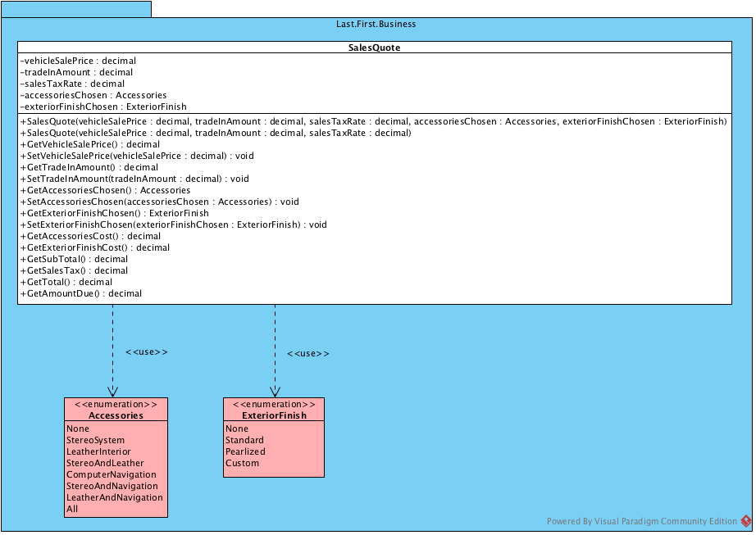Select the SalesQuote class header
This screenshot has width=756, height=535.
tap(374, 47)
